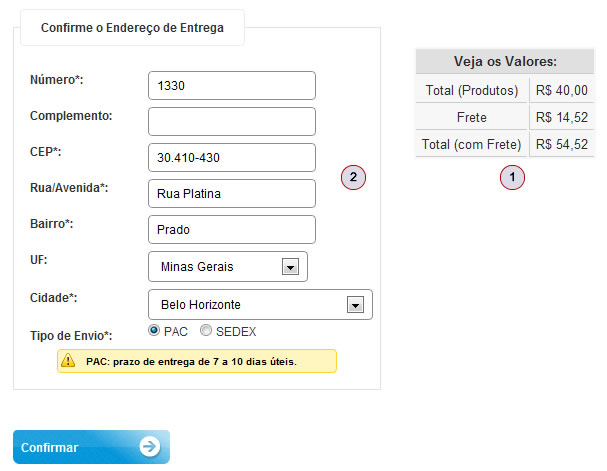Expand the Cidade dropdown arrow
The image size is (607, 471).
point(355,305)
